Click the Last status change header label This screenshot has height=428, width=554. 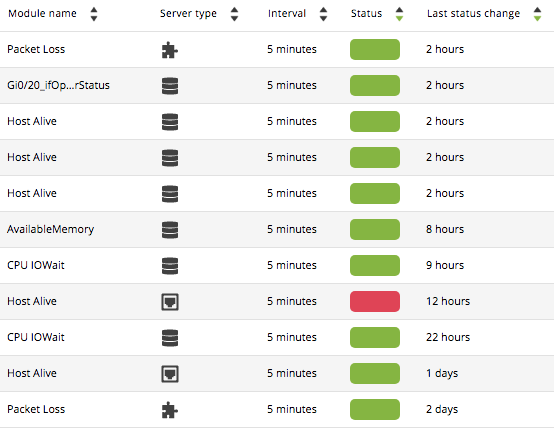473,13
